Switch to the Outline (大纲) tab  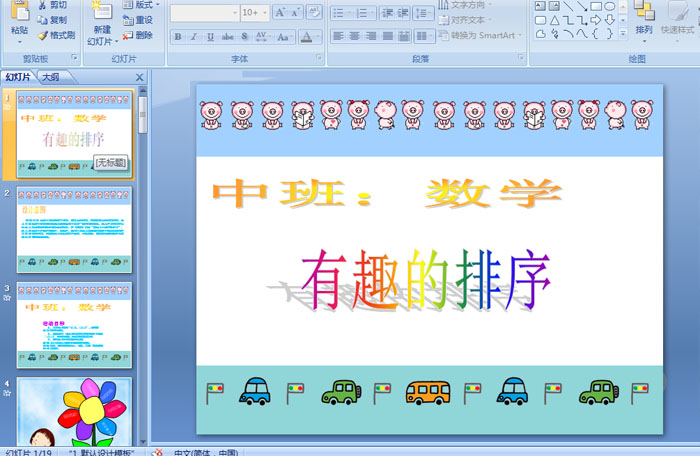tap(50, 77)
